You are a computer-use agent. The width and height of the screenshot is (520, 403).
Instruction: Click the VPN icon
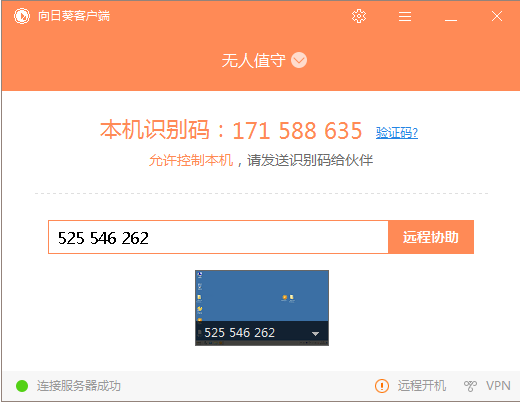(x=470, y=386)
